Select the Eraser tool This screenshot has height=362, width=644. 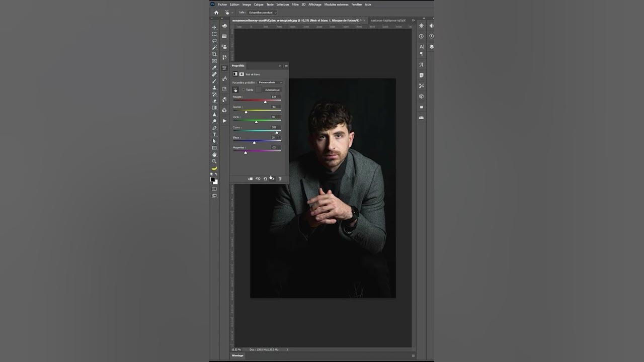[214, 101]
